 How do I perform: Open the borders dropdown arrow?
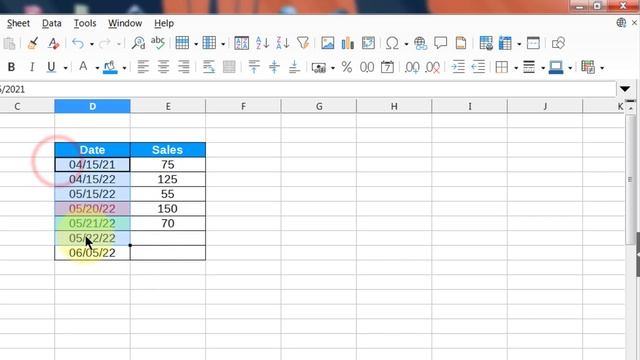[516, 68]
